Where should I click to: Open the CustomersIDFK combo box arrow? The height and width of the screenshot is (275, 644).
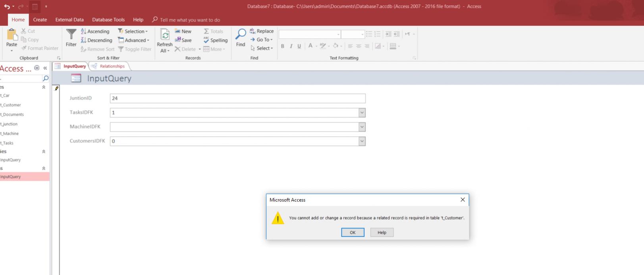click(362, 141)
